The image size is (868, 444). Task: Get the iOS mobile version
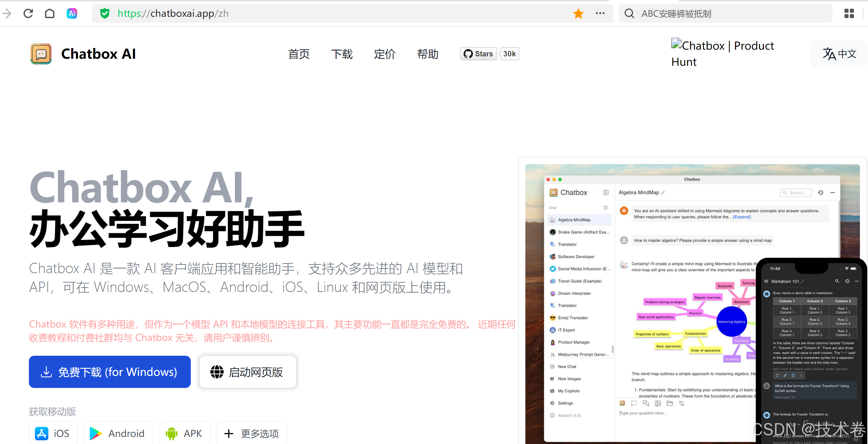tap(53, 433)
